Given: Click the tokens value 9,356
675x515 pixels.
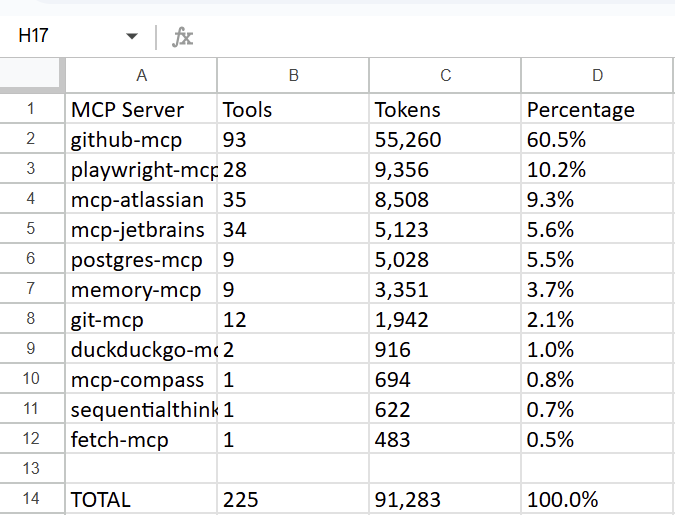Looking at the screenshot, I should (x=445, y=169).
